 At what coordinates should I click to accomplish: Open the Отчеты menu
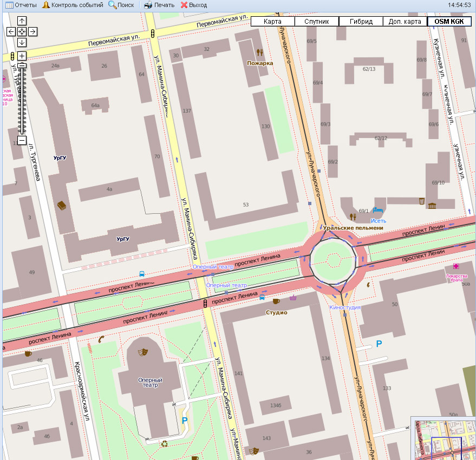21,5
